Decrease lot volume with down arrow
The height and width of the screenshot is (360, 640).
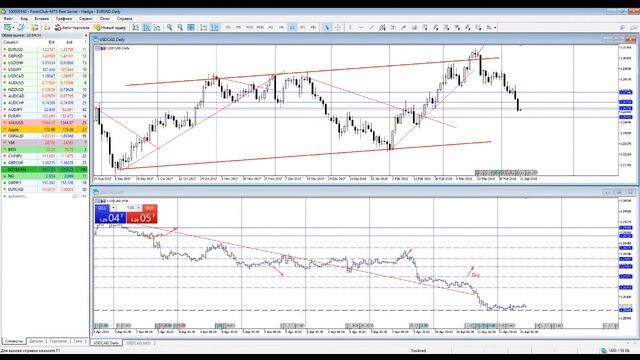pyautogui.click(x=114, y=208)
